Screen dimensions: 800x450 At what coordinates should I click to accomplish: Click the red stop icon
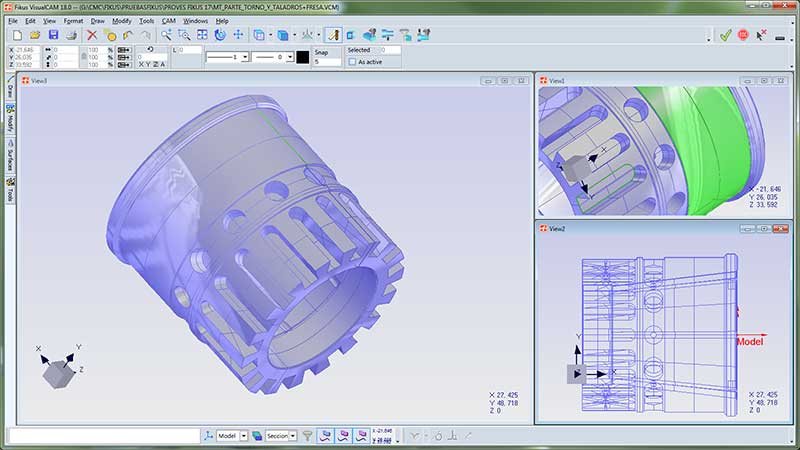click(743, 35)
